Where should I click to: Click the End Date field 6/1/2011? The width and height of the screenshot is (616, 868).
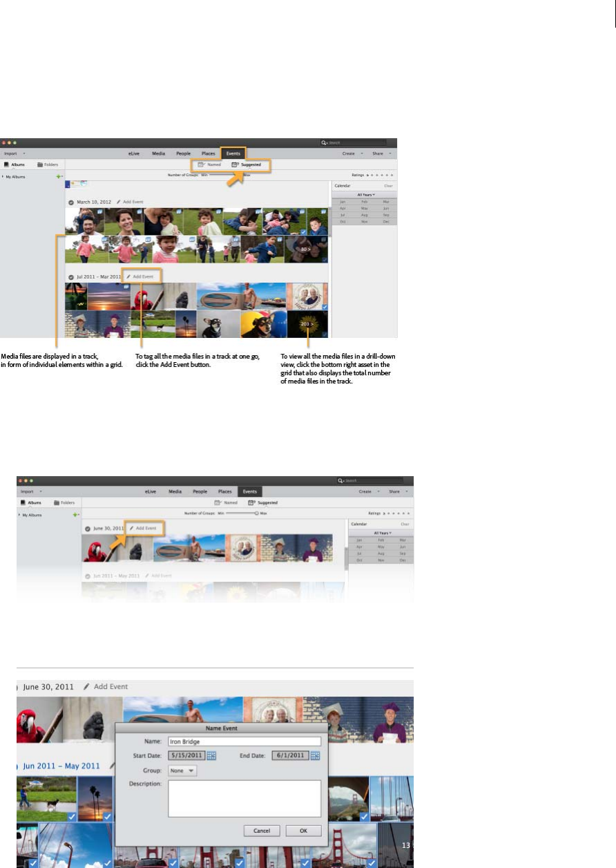(x=291, y=755)
